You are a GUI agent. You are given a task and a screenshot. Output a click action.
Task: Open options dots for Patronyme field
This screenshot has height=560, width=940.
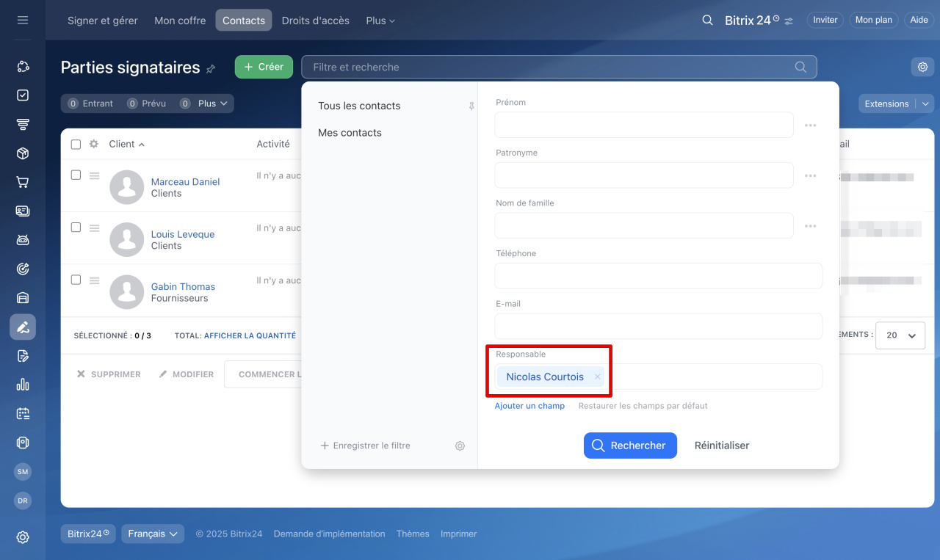click(x=810, y=176)
